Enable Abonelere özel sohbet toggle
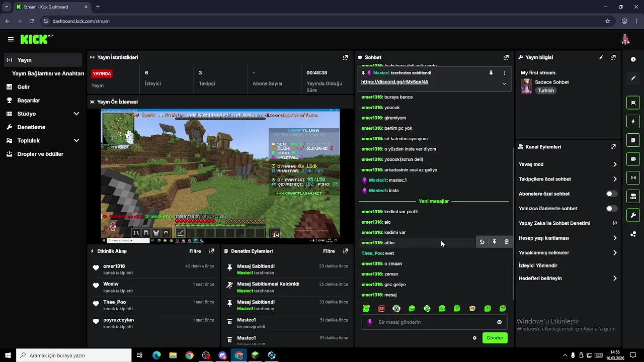Viewport: 644px width, 362px height. pyautogui.click(x=611, y=194)
